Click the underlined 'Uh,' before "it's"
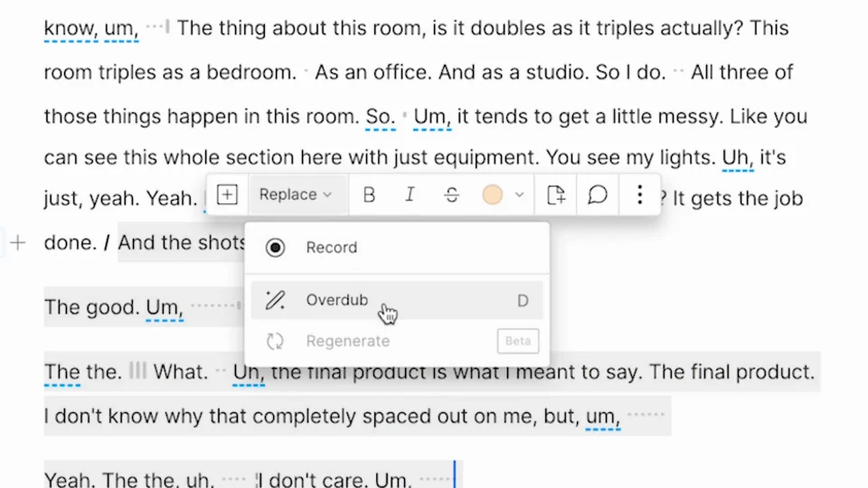 coord(738,157)
